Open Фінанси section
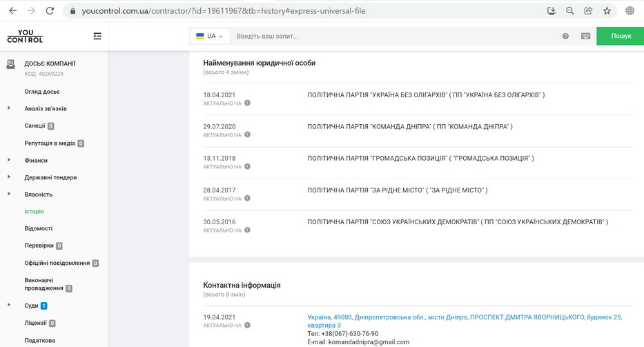The image size is (644, 347). click(x=36, y=161)
